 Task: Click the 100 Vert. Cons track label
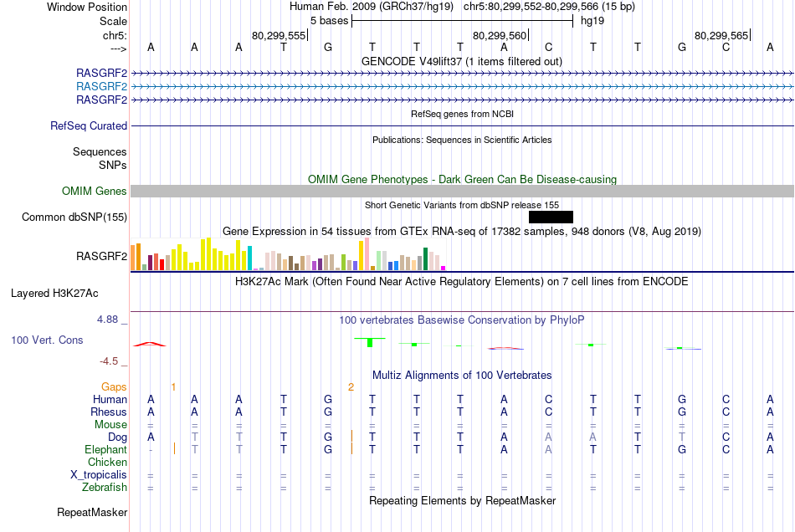tap(47, 340)
